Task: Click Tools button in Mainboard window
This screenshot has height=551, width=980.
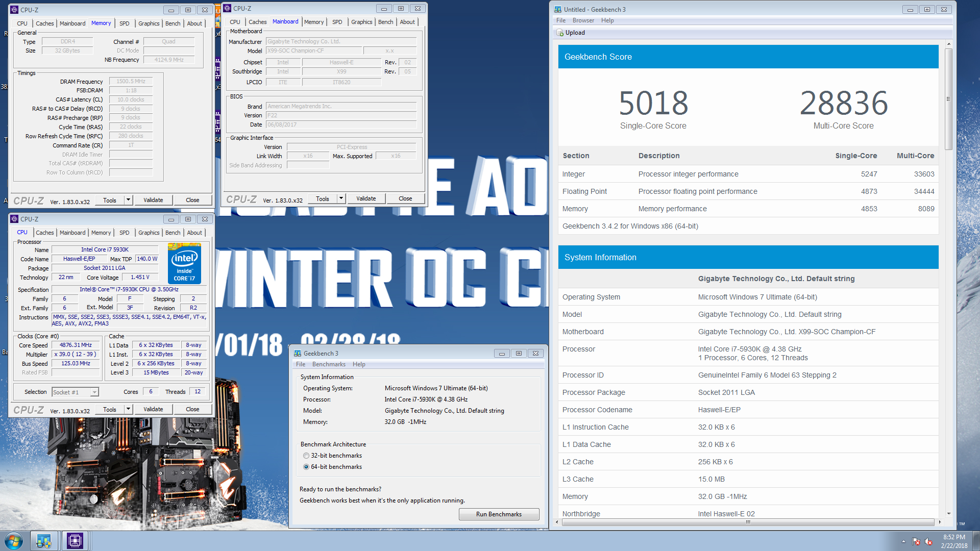Action: pos(323,198)
